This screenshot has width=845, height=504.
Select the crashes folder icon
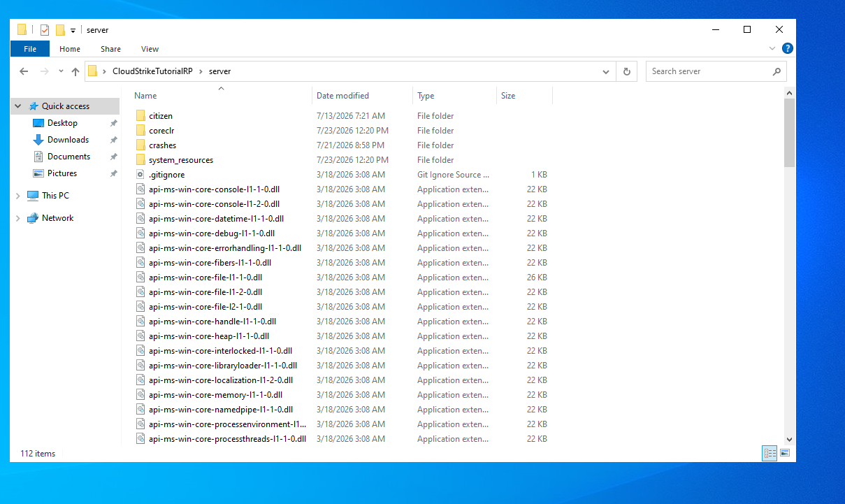pos(140,145)
